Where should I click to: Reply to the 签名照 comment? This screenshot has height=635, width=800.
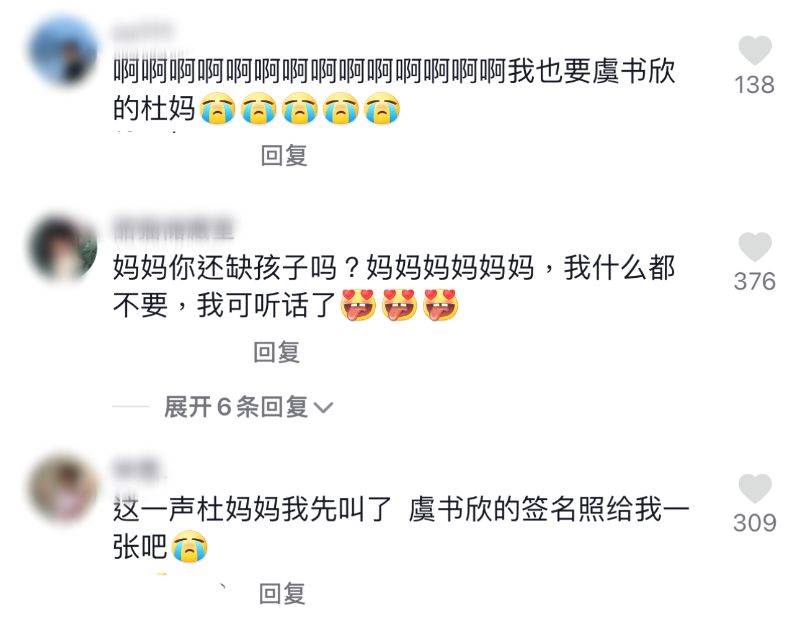point(282,593)
